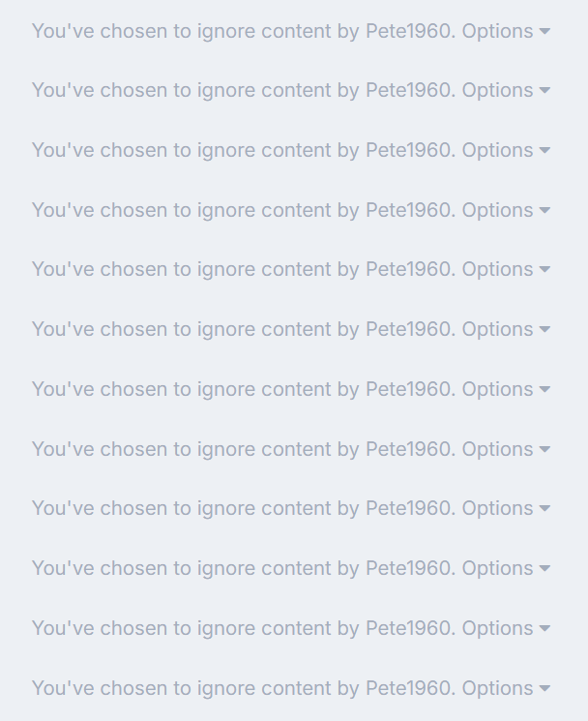Click the dropdown arrow in the sixth row
Screen dimensions: 588x721
pos(544,330)
